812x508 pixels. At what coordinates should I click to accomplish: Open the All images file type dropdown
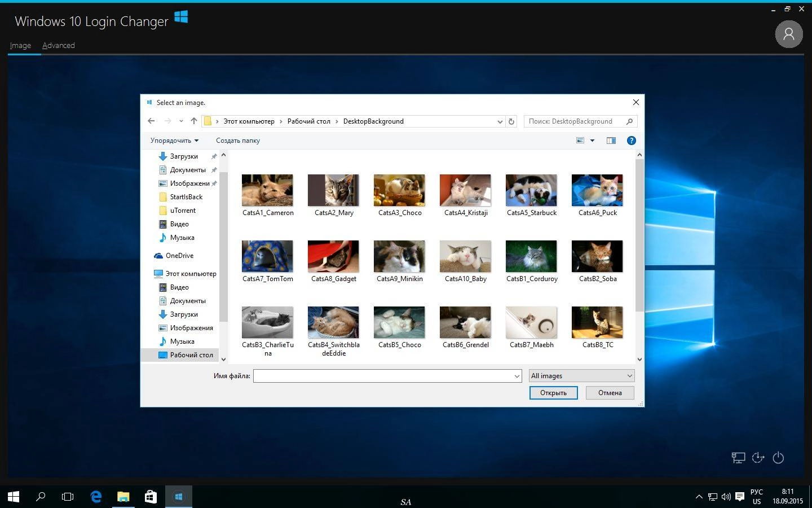coord(581,376)
